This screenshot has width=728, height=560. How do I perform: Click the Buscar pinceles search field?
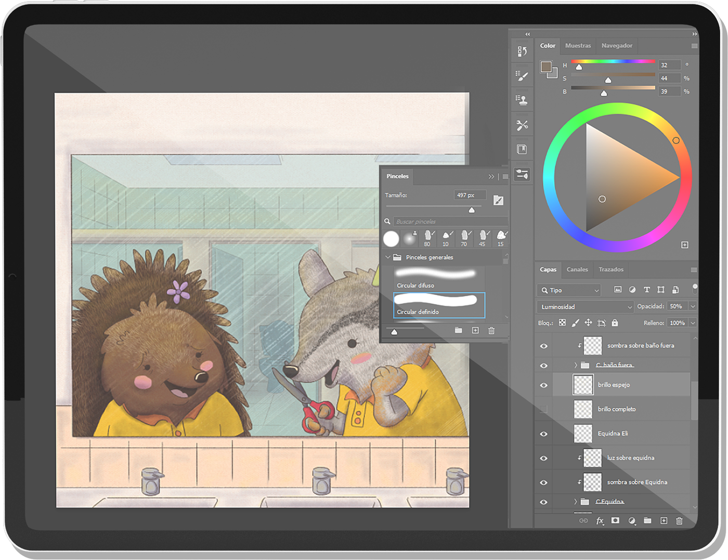[450, 222]
